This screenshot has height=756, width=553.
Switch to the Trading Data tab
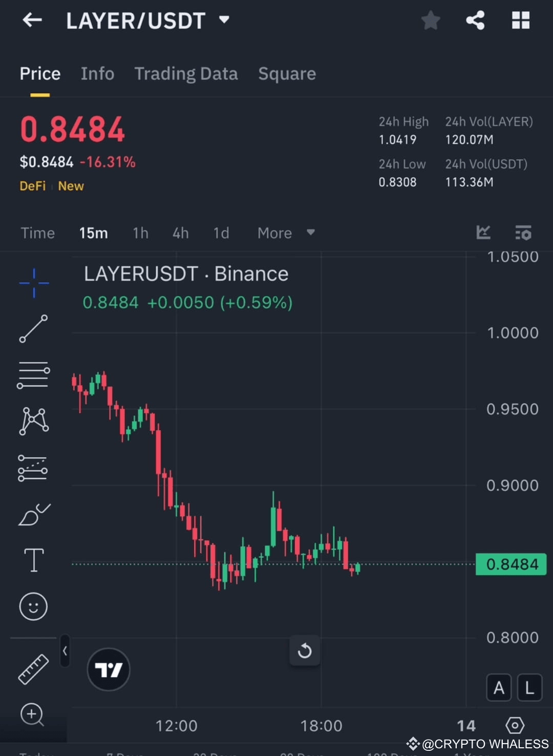tap(186, 74)
